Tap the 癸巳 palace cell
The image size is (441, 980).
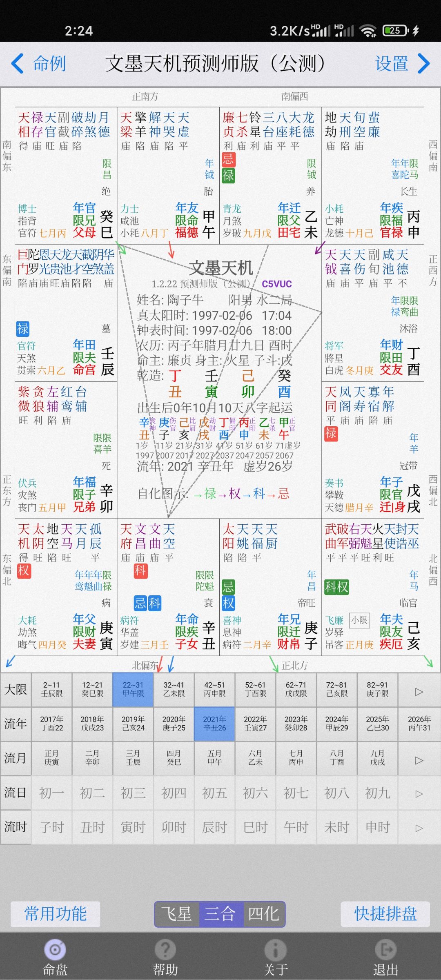click(66, 176)
